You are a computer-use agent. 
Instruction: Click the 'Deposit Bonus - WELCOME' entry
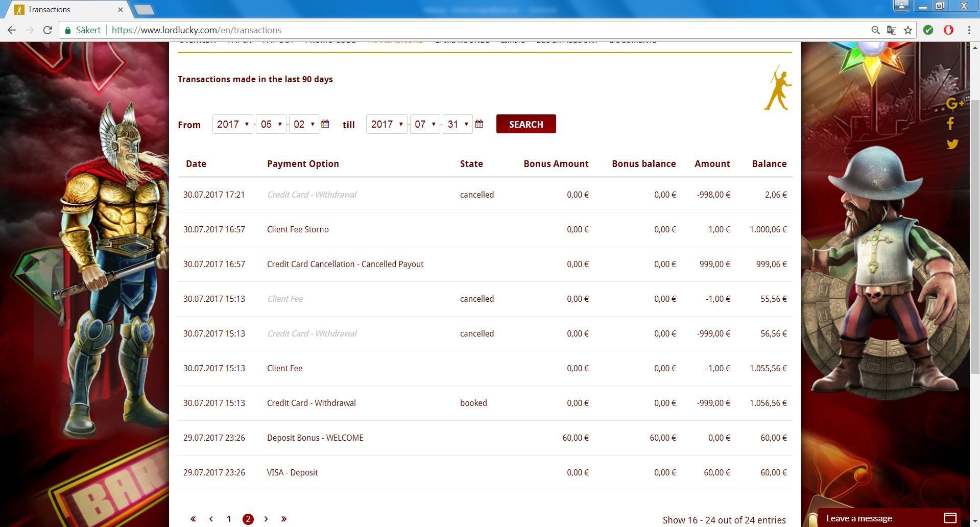point(315,438)
